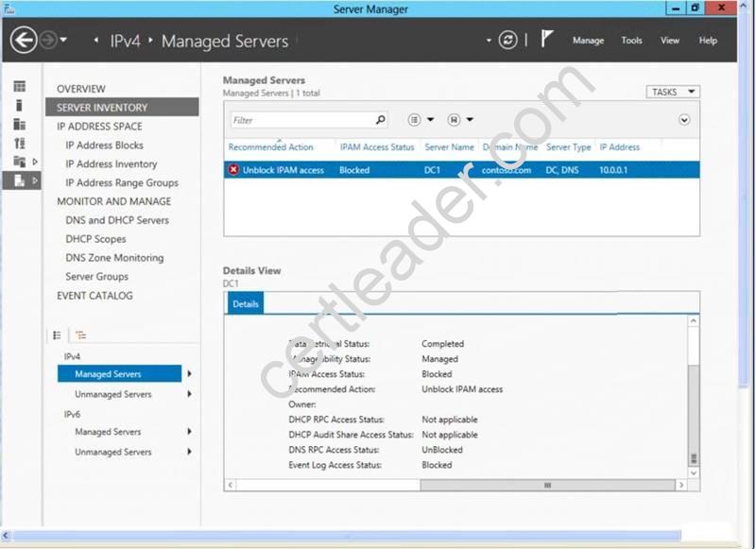The height and width of the screenshot is (549, 756).
Task: Select the Details tab in Details View
Action: click(x=246, y=303)
